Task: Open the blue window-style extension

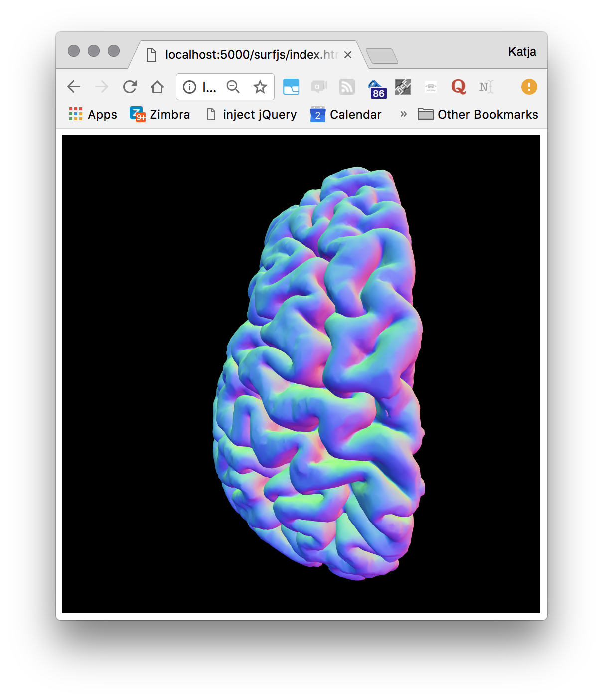Action: coord(291,87)
